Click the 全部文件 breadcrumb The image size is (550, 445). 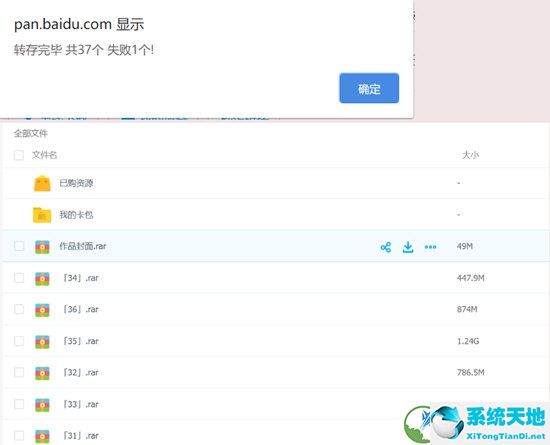coord(31,133)
